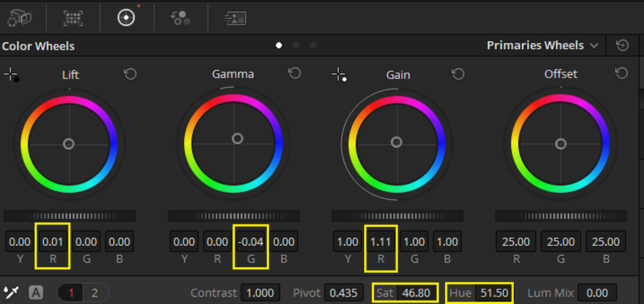Click the Contrast value field
644x304 pixels.
(x=260, y=292)
